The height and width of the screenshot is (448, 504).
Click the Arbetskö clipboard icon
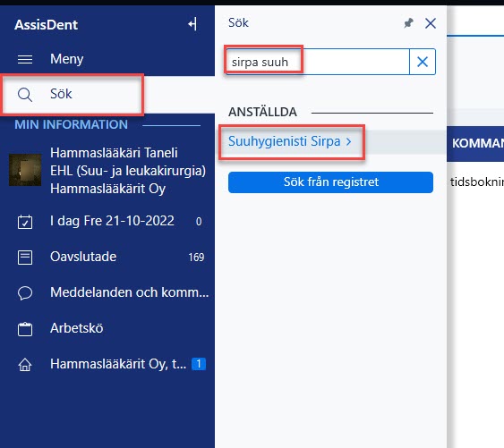point(25,329)
